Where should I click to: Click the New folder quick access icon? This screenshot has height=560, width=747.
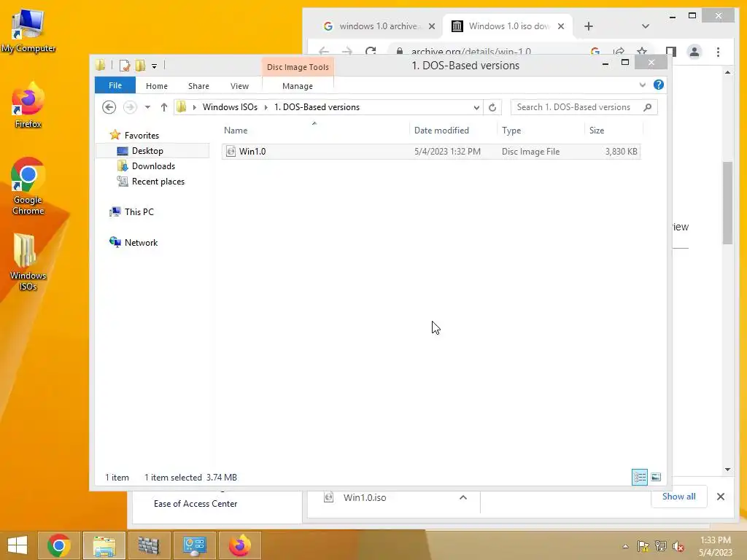(140, 66)
